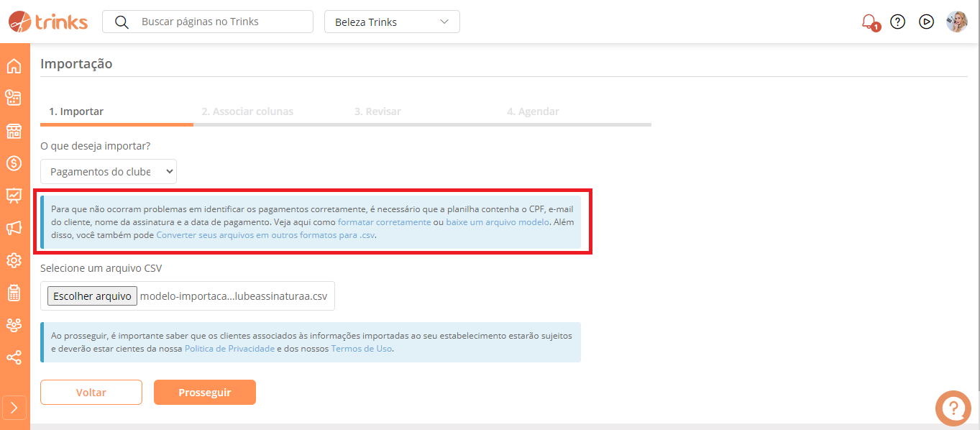Click the Voltar button

[91, 393]
